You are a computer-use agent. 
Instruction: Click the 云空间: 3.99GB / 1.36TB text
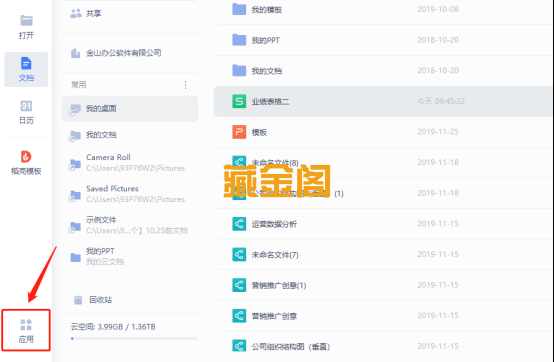point(113,327)
